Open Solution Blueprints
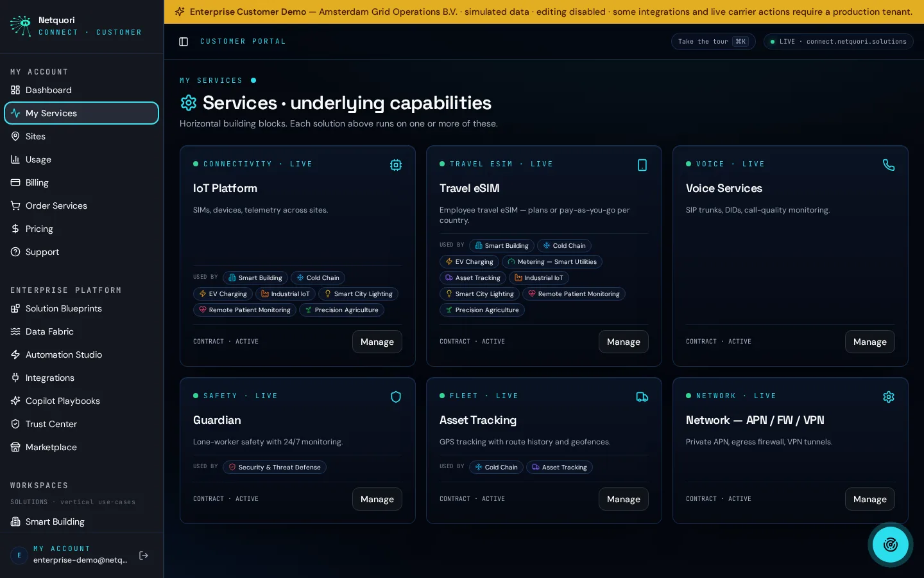This screenshot has width=924, height=578. click(81, 308)
